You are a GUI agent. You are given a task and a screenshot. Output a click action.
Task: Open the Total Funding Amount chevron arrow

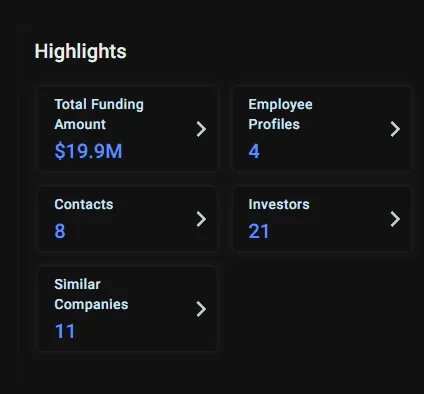201,129
